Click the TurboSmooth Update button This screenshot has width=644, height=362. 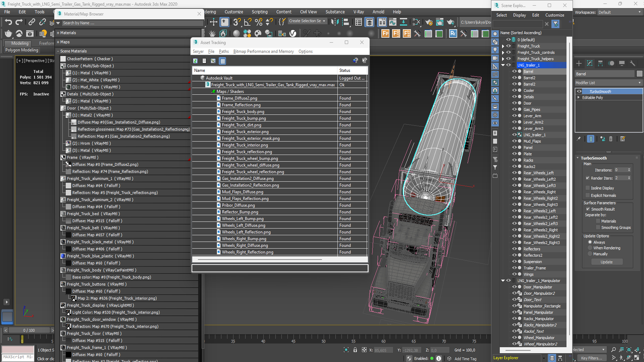(606, 262)
